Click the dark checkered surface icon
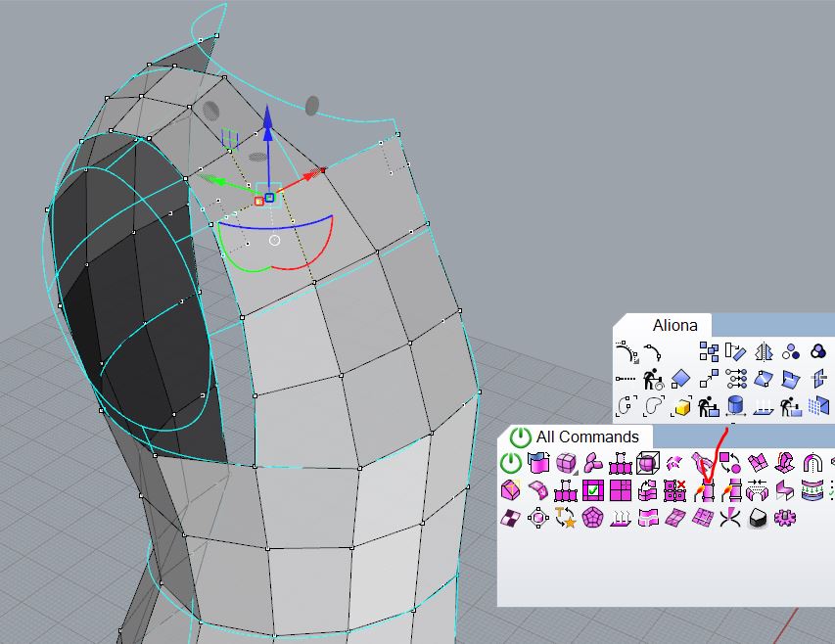This screenshot has width=835, height=644. 511,518
